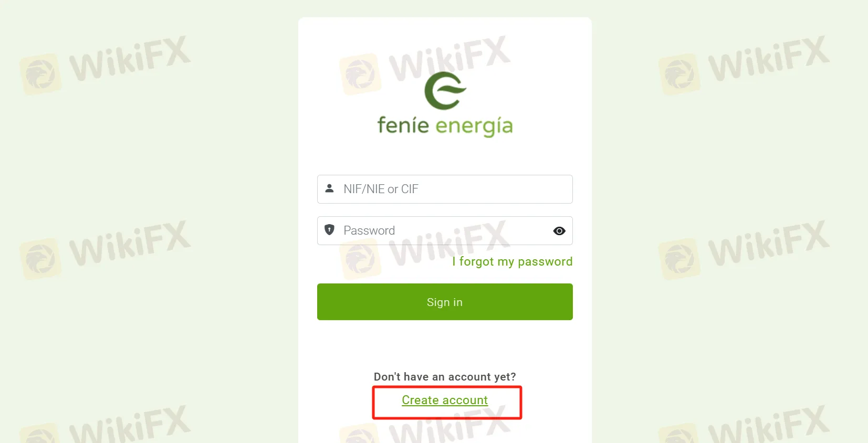Click the WikiFX eagle badge under Password field
Viewport: 868px width, 443px height.
point(360,259)
